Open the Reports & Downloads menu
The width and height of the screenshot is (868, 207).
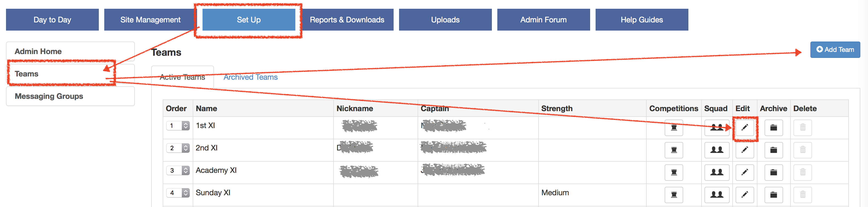(x=347, y=20)
